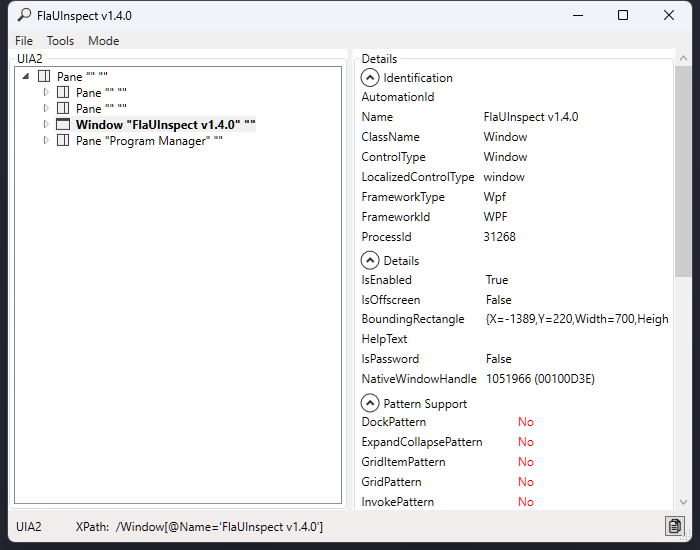
Task: Click the ClassName value Window
Action: tap(505, 137)
